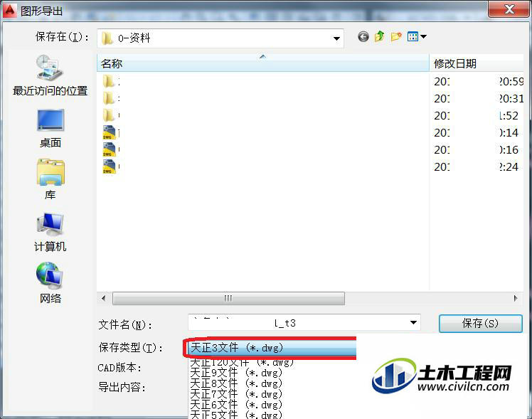Open 最近访问的位置 shortcut
This screenshot has width=532, height=419.
click(x=50, y=75)
